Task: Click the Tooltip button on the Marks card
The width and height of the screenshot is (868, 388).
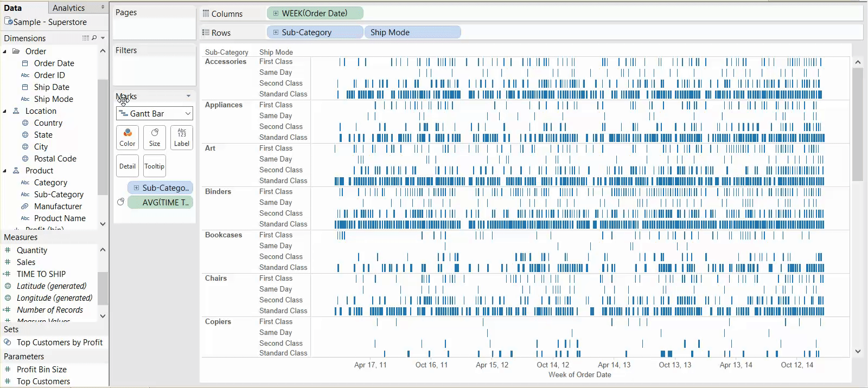Action: (x=155, y=166)
